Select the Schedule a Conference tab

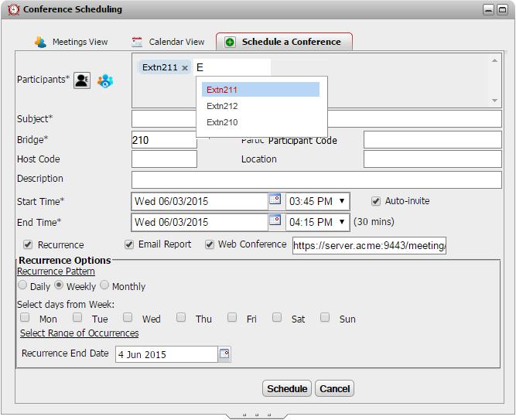pos(284,42)
